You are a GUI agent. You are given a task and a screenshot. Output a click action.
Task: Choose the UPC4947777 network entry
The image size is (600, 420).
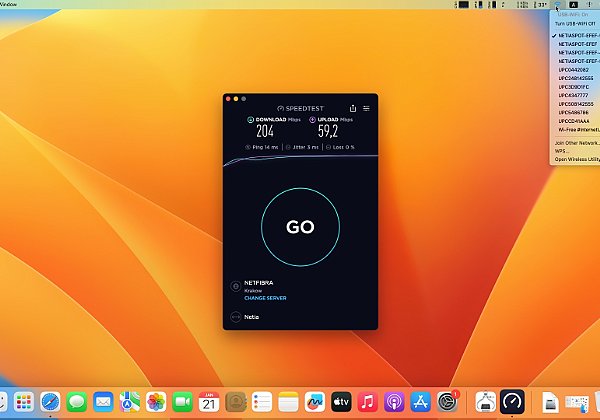pyautogui.click(x=575, y=95)
